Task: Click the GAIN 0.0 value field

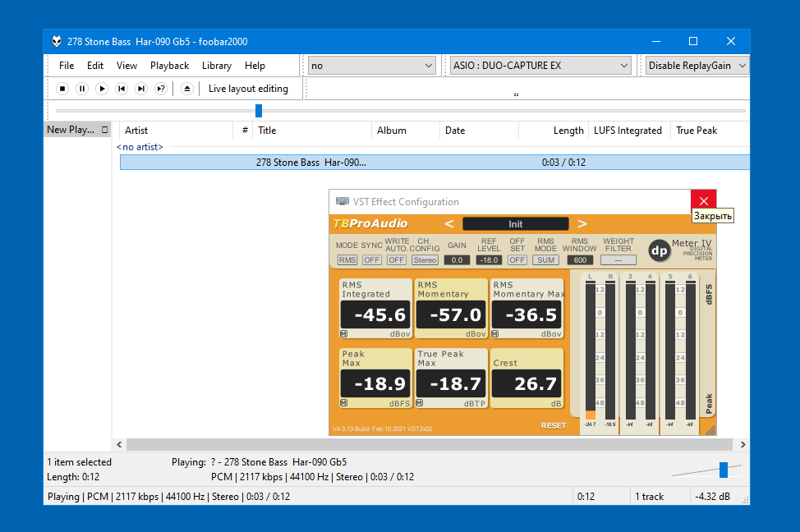Action: click(457, 260)
